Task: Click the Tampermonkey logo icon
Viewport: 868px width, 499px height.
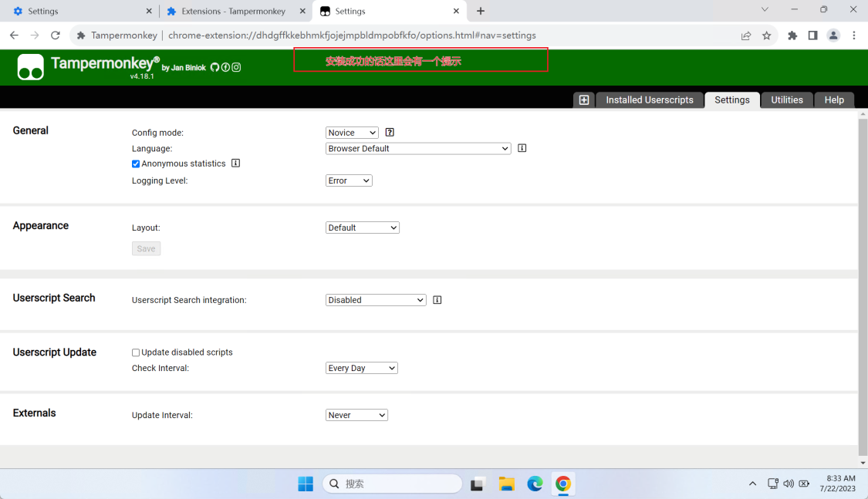Action: click(x=30, y=67)
